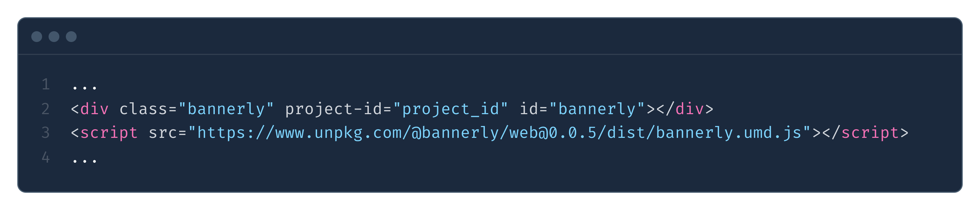Click the "bannerly" class value string
Viewport: 980px width, 210px height.
pyautogui.click(x=226, y=109)
